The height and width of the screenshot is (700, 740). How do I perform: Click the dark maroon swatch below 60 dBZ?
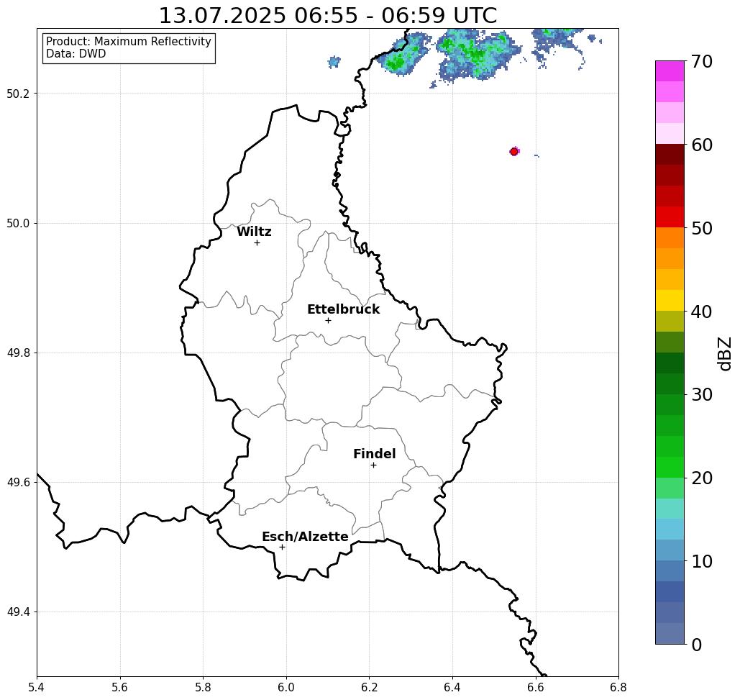(670, 155)
